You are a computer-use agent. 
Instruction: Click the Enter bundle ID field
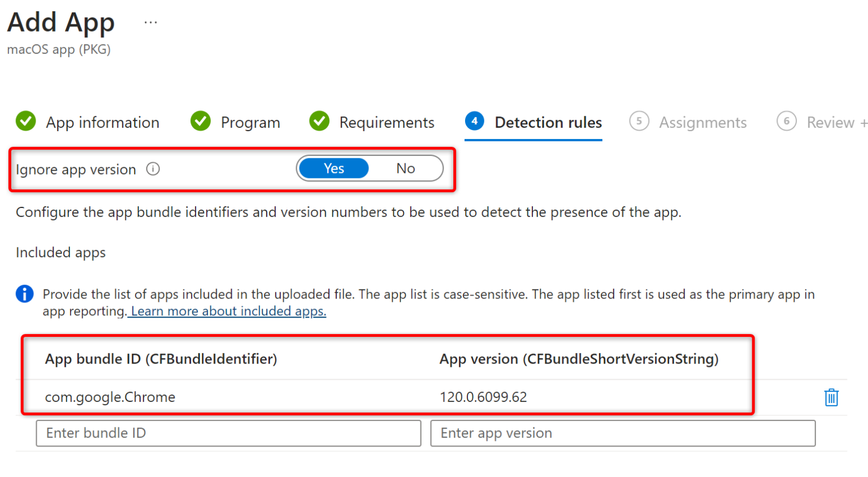tap(228, 433)
